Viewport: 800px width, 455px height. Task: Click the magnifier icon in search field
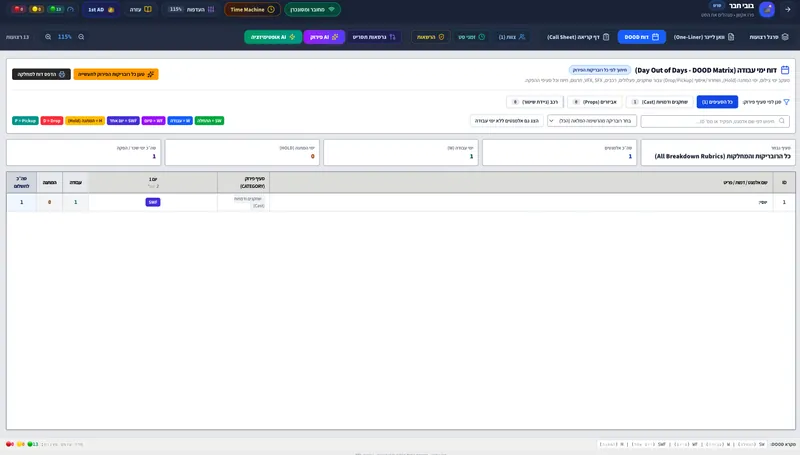[x=782, y=121]
